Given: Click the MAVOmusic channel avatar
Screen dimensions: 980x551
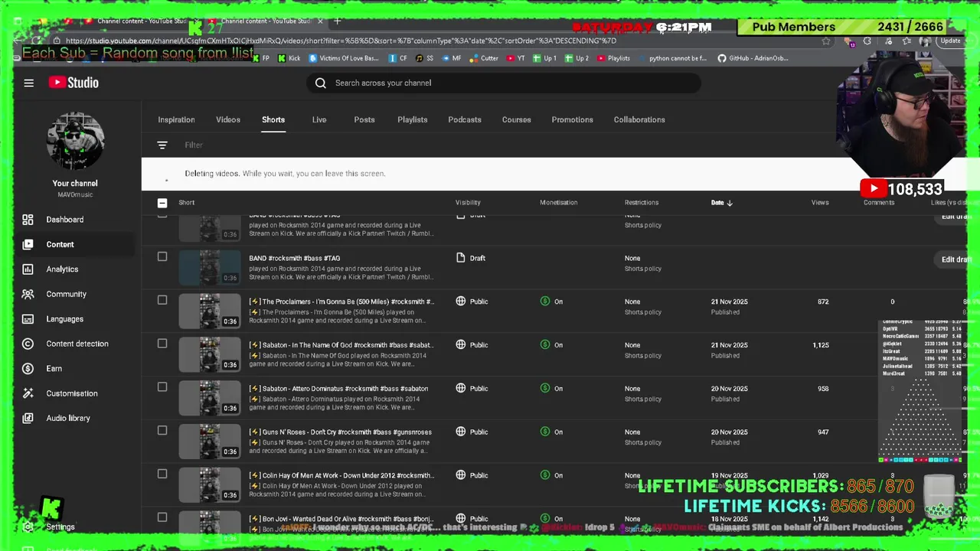Looking at the screenshot, I should 75,142.
